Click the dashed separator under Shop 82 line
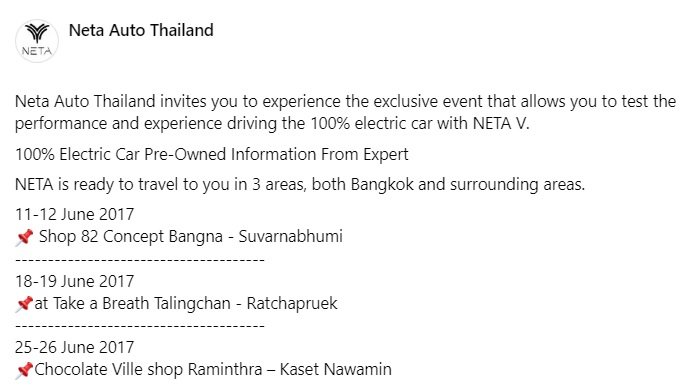Viewport: 694px width, 391px height. pyautogui.click(x=140, y=259)
